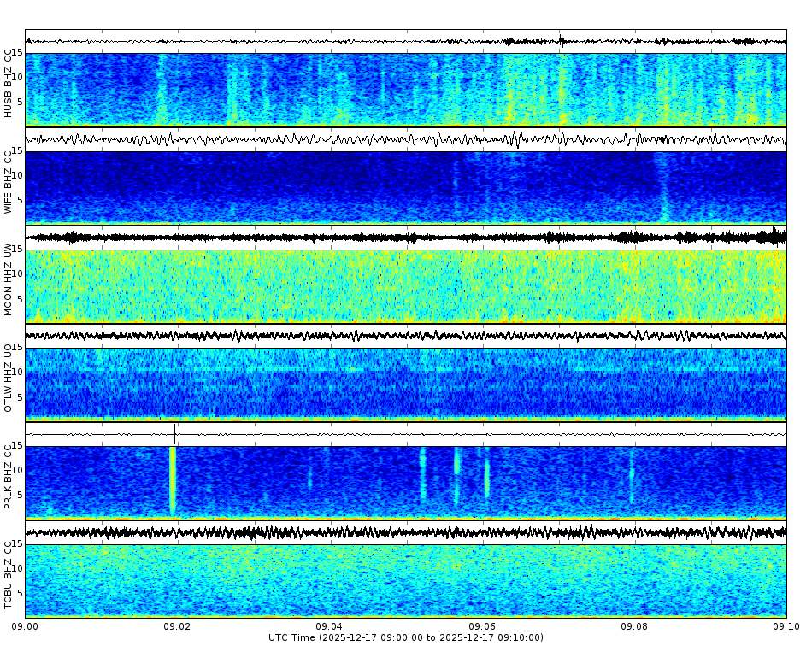Click the WIFE BHZ CC station label
Viewport: 812px width, 646px height.
tap(9, 179)
